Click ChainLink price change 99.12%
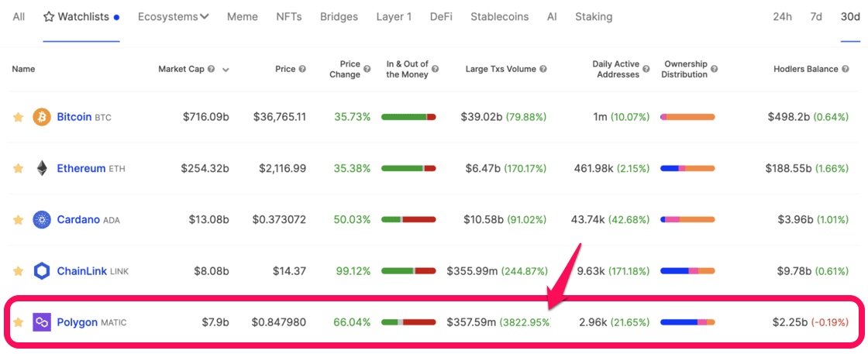 (353, 271)
